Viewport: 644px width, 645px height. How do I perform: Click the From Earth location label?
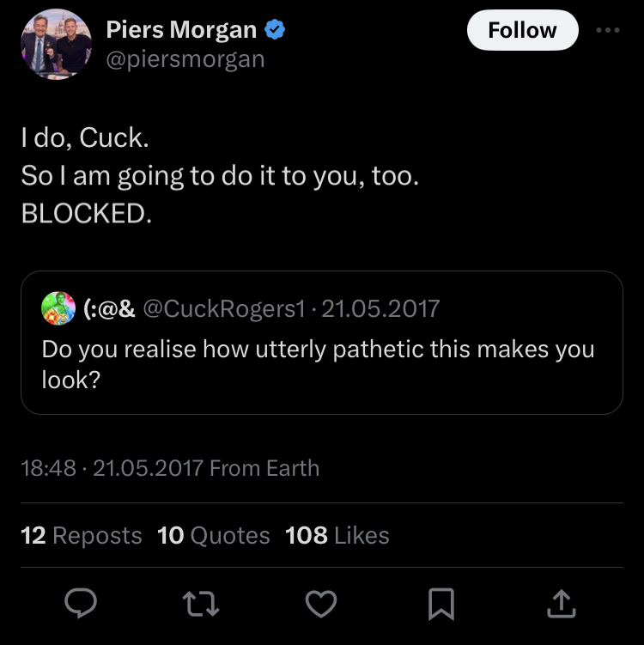tap(264, 468)
